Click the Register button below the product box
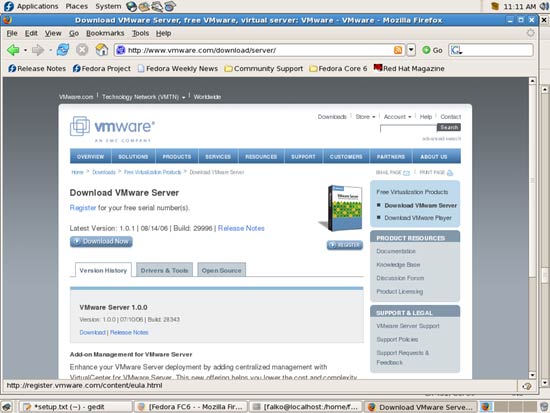The width and height of the screenshot is (550, 413). tap(344, 245)
